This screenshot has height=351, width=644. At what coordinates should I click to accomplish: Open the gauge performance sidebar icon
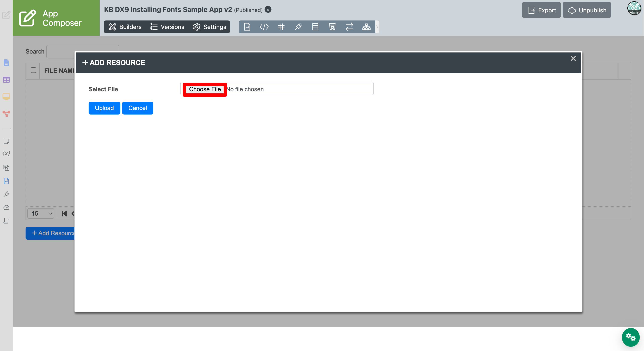coord(6,207)
